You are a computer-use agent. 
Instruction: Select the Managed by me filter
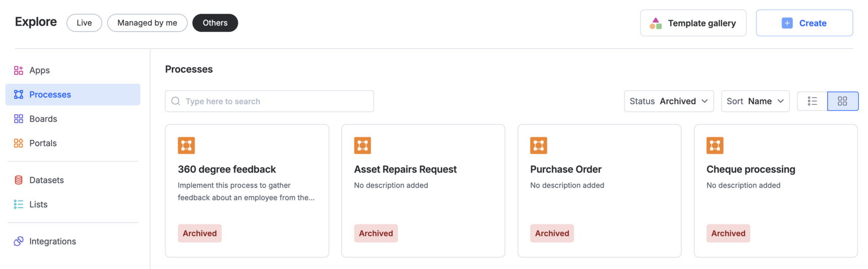coord(147,23)
